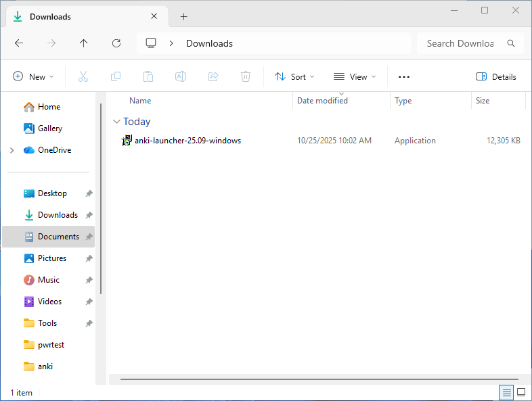Image resolution: width=532 pixels, height=401 pixels.
Task: Click the Copy icon in toolbar
Action: pos(116,77)
